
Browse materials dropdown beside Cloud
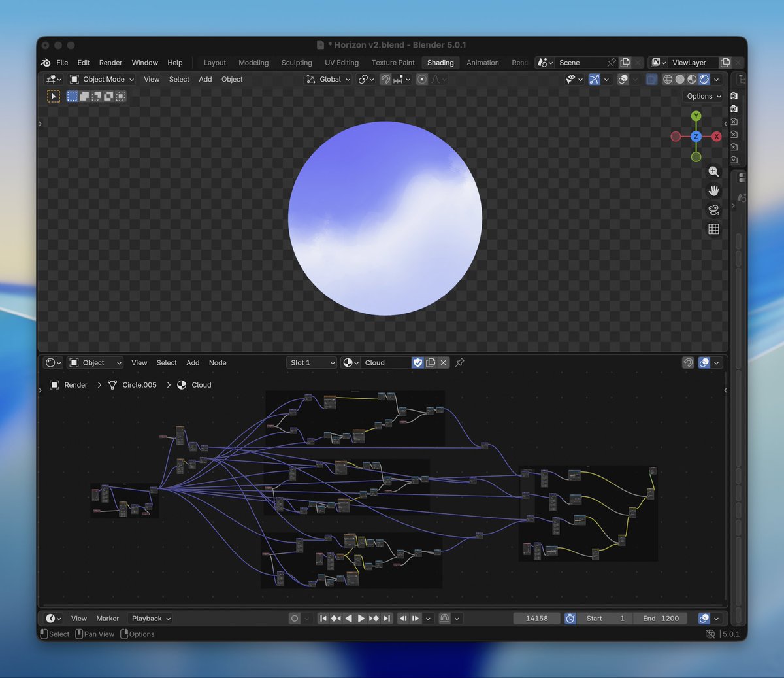pos(351,363)
